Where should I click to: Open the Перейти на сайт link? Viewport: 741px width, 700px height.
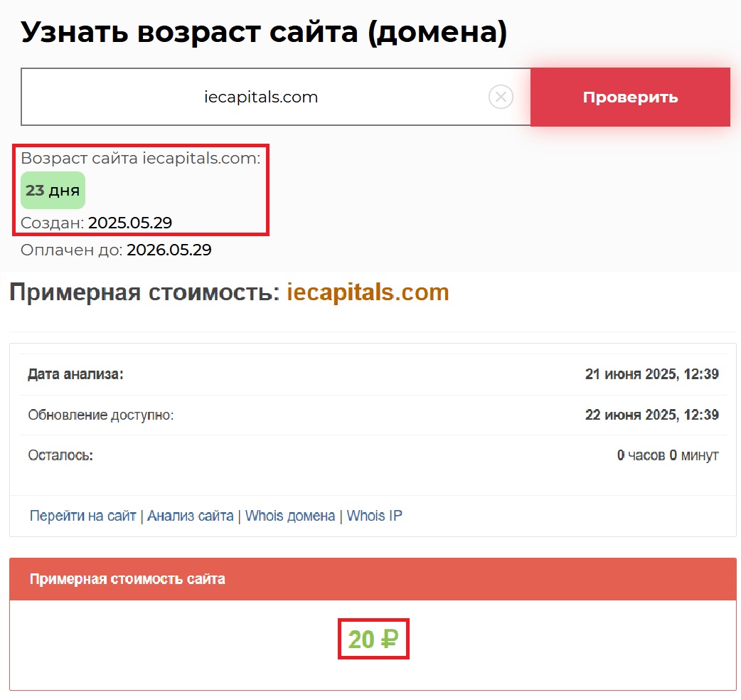(x=82, y=516)
